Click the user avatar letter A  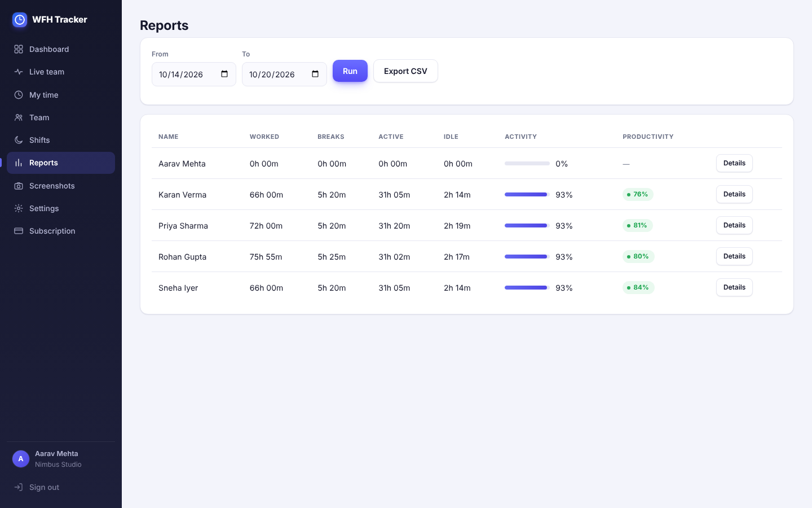point(21,459)
